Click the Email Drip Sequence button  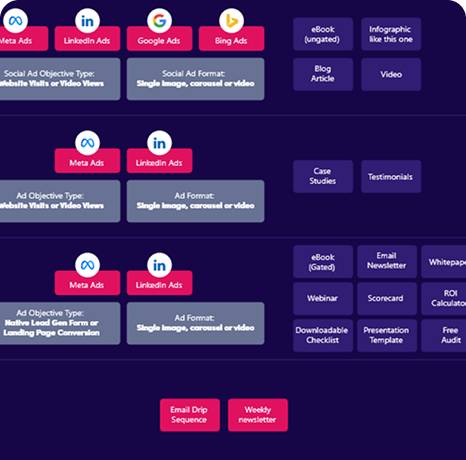click(190, 415)
